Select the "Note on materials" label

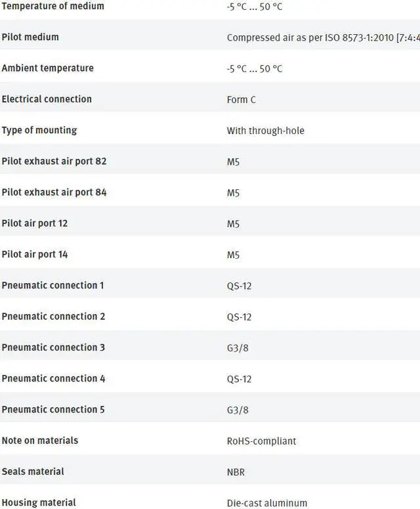point(40,440)
